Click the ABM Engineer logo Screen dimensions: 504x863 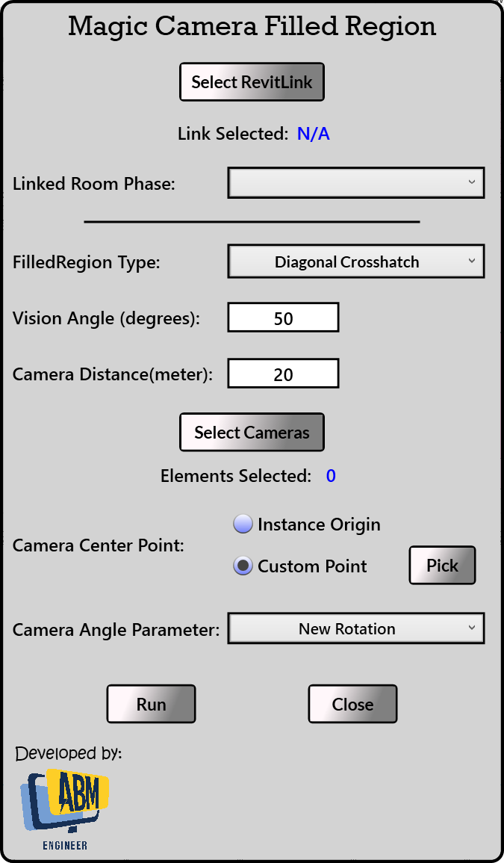click(x=66, y=811)
